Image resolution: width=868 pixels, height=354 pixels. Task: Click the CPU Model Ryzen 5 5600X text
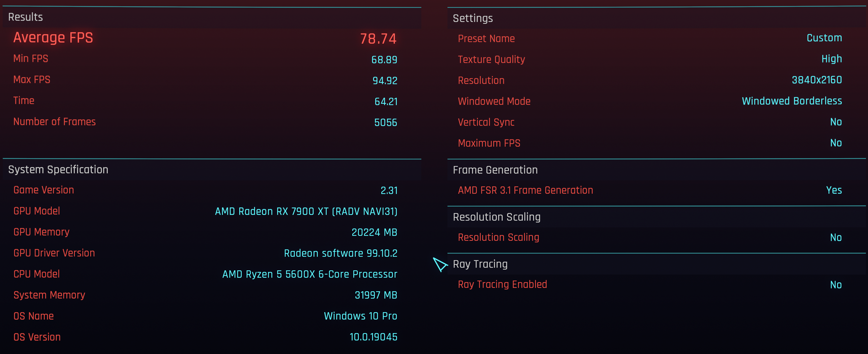tap(309, 274)
